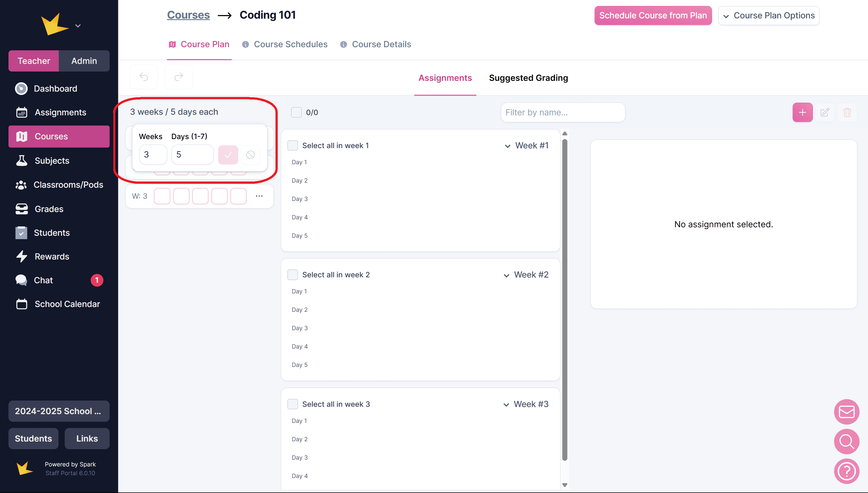Collapse the Week #3 section

506,405
